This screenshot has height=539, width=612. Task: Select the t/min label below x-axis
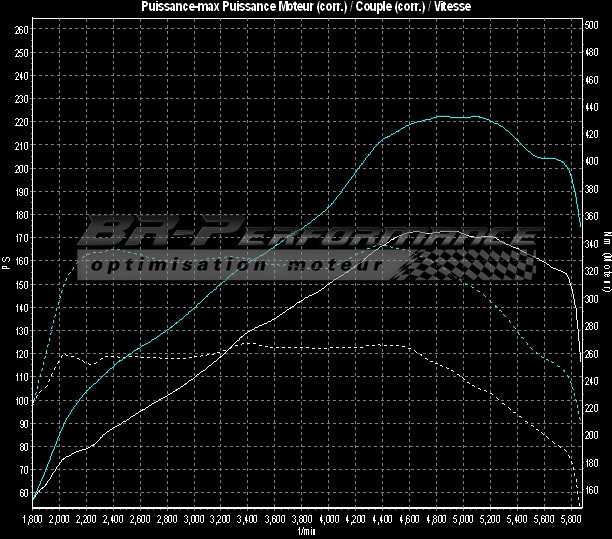[x=305, y=533]
